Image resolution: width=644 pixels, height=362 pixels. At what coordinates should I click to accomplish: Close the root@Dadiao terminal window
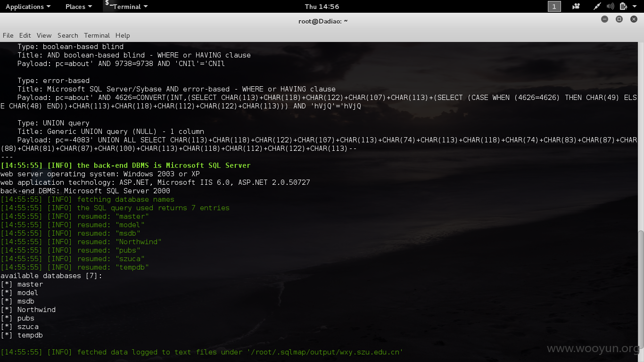pos(634,19)
